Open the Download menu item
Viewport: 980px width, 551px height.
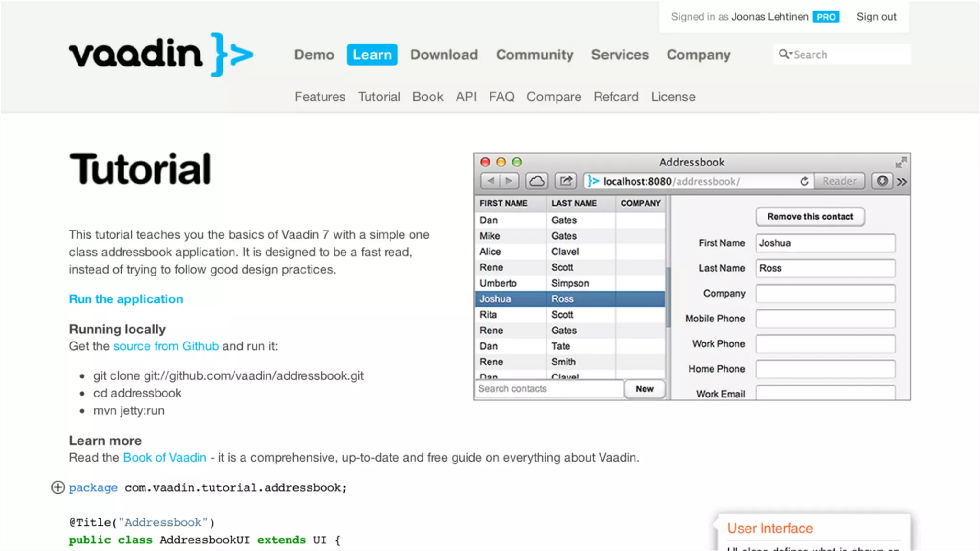click(444, 55)
